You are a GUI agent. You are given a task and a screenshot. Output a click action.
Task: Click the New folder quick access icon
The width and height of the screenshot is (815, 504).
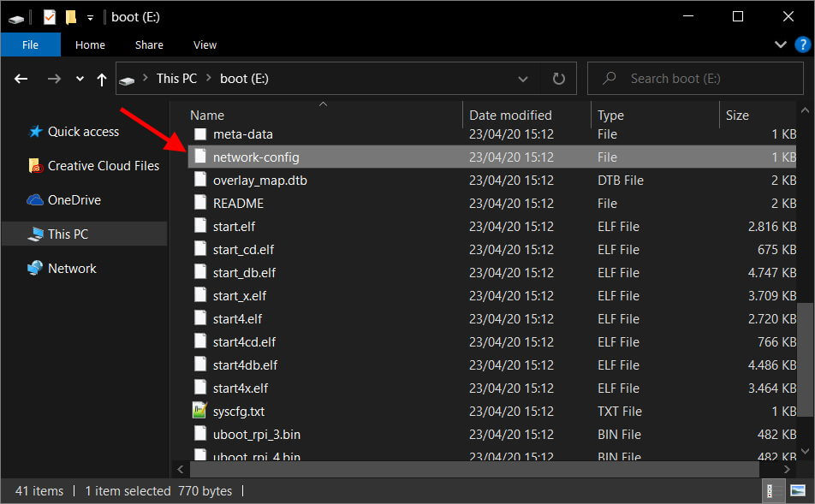coord(71,17)
